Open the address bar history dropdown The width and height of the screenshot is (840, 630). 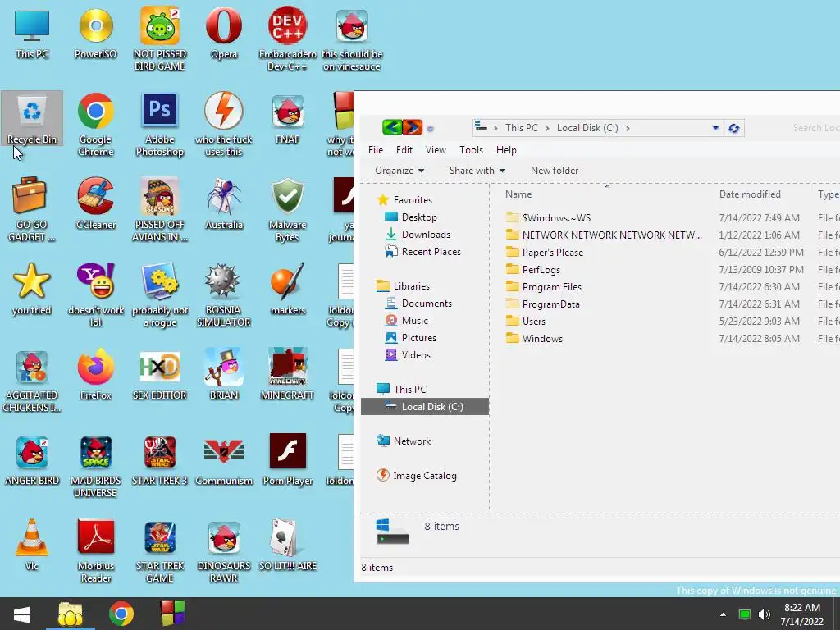pos(715,128)
